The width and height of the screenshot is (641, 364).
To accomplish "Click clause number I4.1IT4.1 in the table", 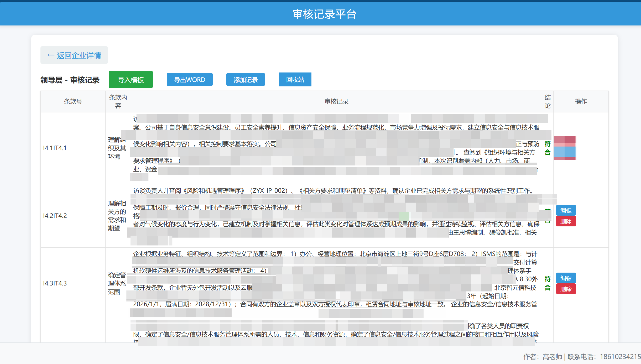I will click(x=55, y=148).
